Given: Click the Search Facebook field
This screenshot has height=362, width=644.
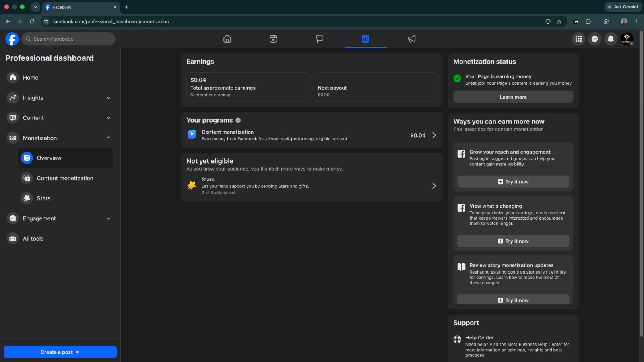Looking at the screenshot, I should pos(68,39).
